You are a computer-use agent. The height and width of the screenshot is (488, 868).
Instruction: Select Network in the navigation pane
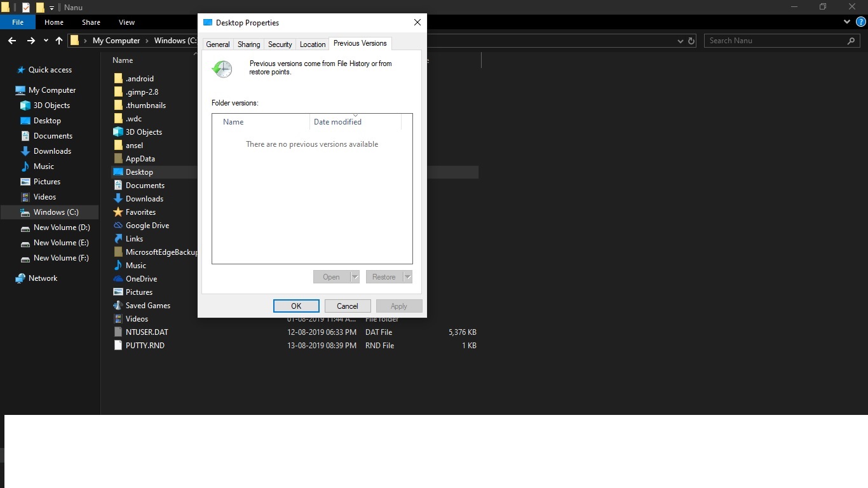coord(43,278)
